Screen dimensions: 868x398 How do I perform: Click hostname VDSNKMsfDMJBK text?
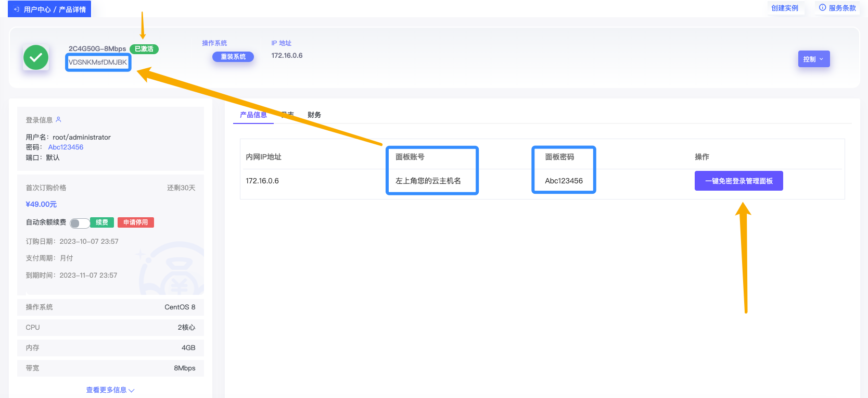coord(98,62)
